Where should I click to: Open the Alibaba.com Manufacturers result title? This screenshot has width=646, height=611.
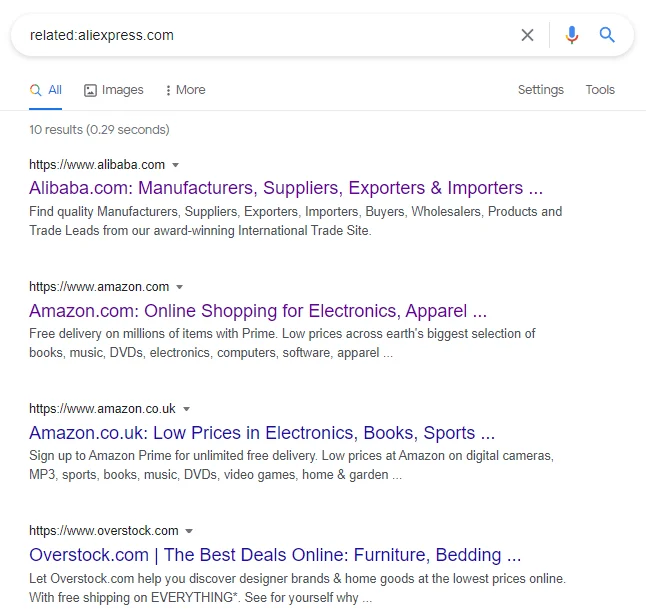tap(286, 188)
